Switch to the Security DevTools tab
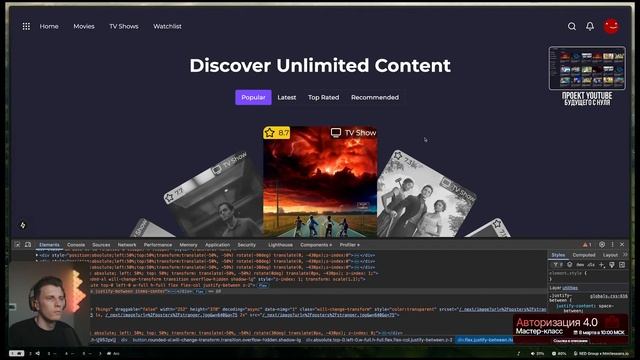This screenshot has height=360, width=640. [x=247, y=245]
